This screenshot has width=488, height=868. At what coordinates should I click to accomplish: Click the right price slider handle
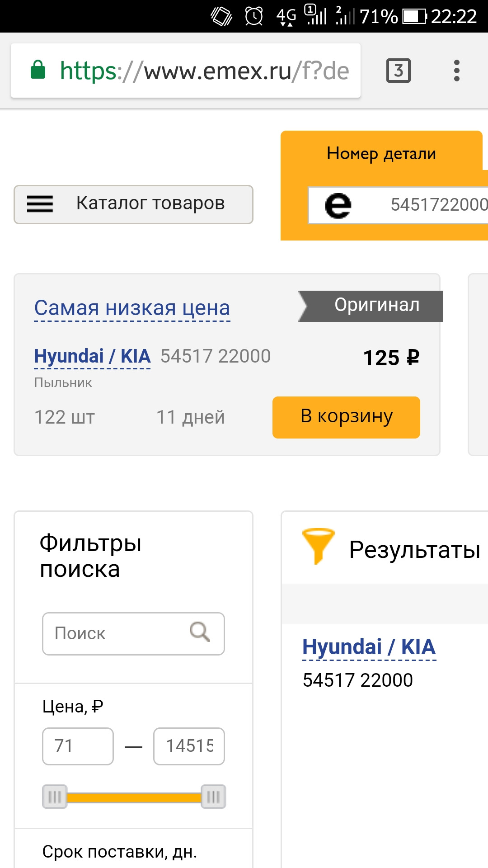tap(213, 797)
